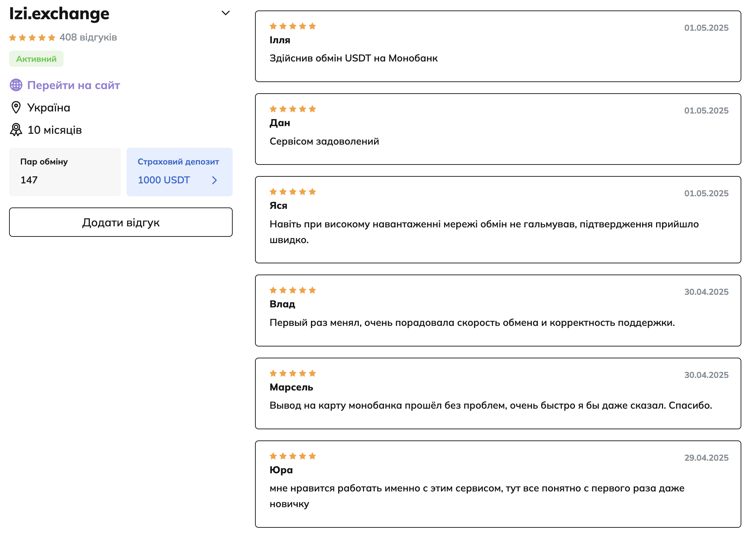Click the star rating on Марсель's review
The width and height of the screenshot is (756, 533).
click(x=293, y=373)
